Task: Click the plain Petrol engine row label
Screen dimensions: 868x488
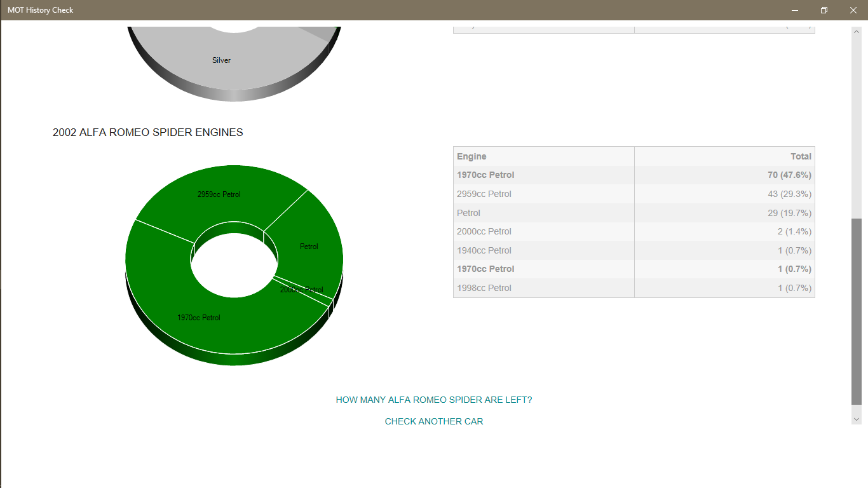Action: [468, 213]
